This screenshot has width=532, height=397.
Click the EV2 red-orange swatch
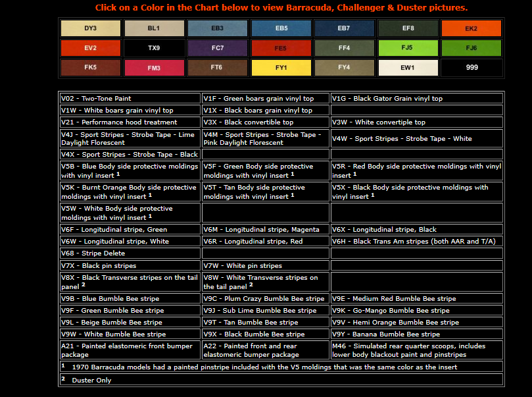tap(91, 48)
